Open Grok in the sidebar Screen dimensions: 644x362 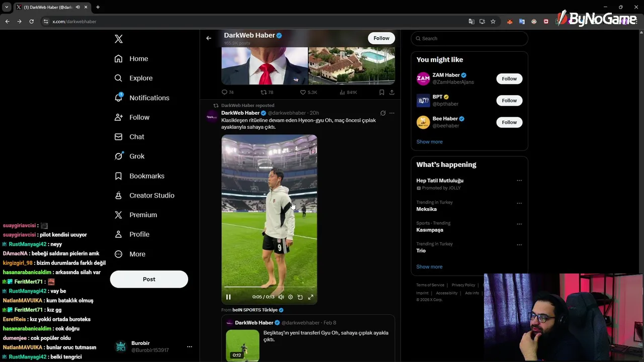[129, 156]
